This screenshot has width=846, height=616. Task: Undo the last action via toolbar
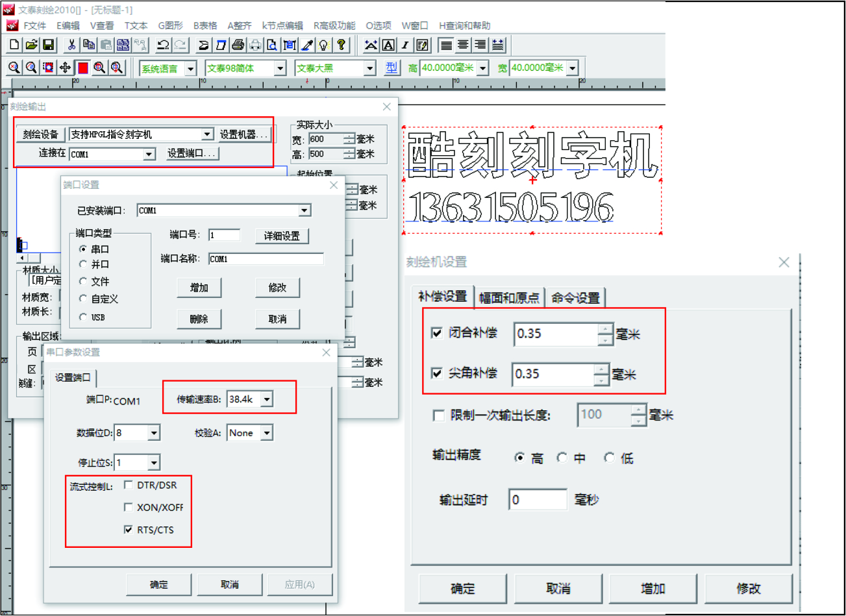(x=163, y=45)
